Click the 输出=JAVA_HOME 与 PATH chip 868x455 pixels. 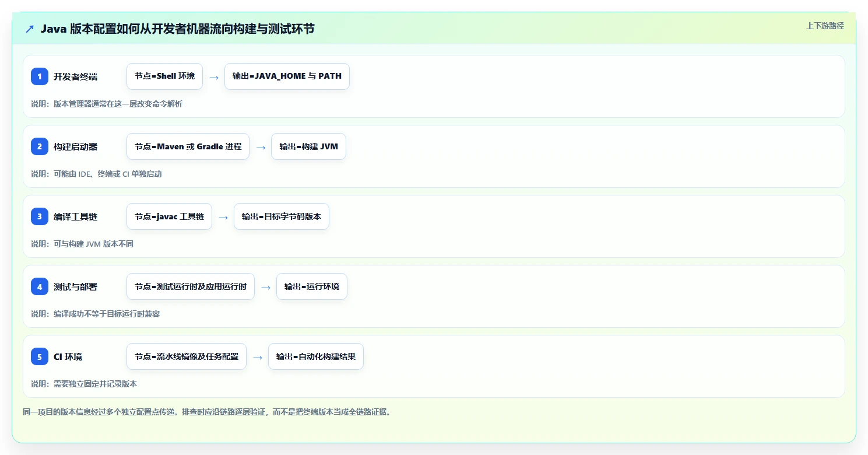tap(287, 76)
